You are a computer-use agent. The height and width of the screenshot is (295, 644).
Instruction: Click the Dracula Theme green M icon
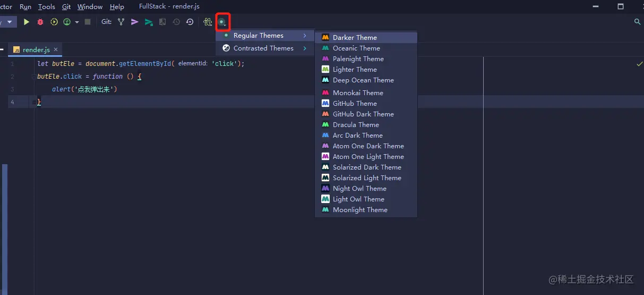(x=325, y=125)
